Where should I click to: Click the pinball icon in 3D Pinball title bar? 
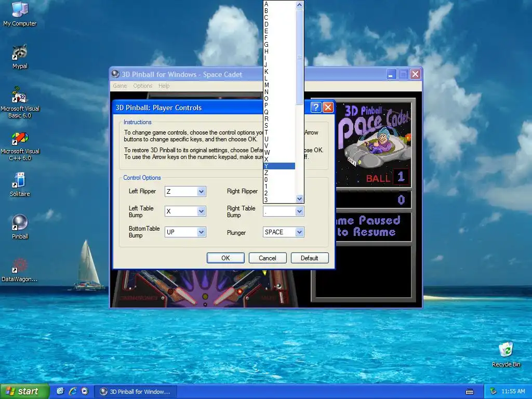pyautogui.click(x=115, y=74)
